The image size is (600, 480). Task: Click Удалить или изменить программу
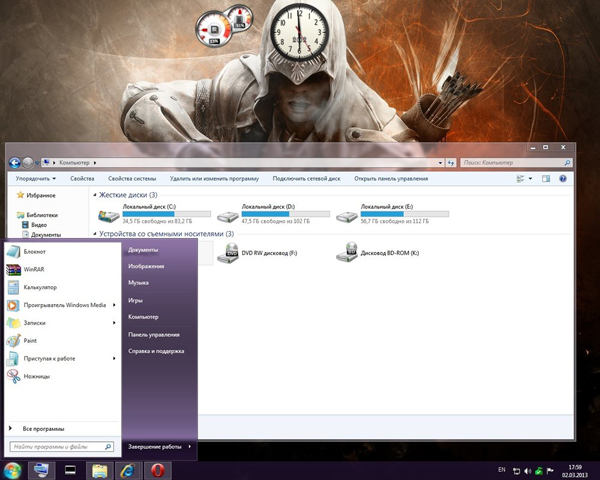pos(214,179)
